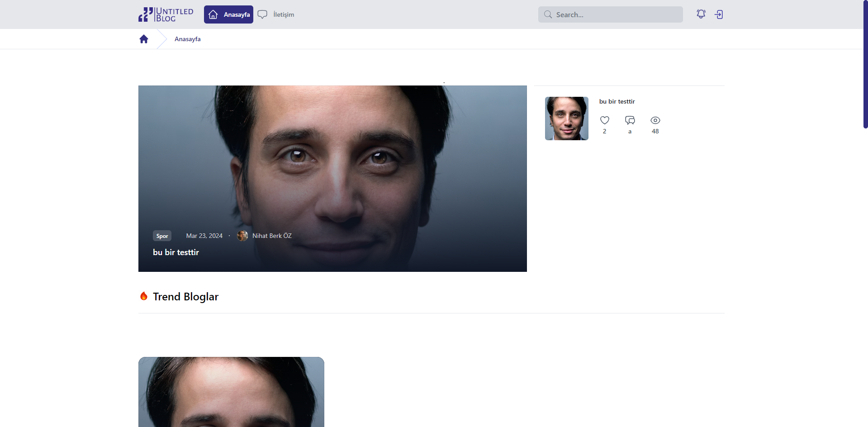Click the magnifier search icon
868x427 pixels.
coord(548,14)
